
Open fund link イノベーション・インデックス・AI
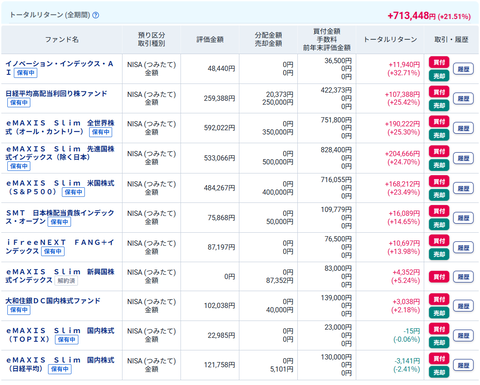coord(59,68)
